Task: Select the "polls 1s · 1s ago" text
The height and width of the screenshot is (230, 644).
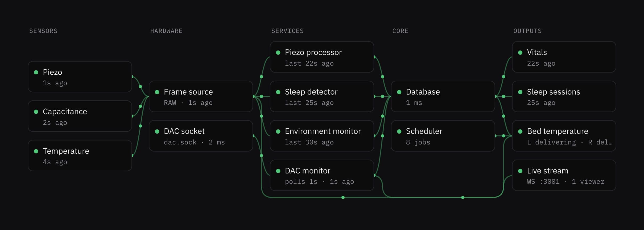Action: click(319, 182)
